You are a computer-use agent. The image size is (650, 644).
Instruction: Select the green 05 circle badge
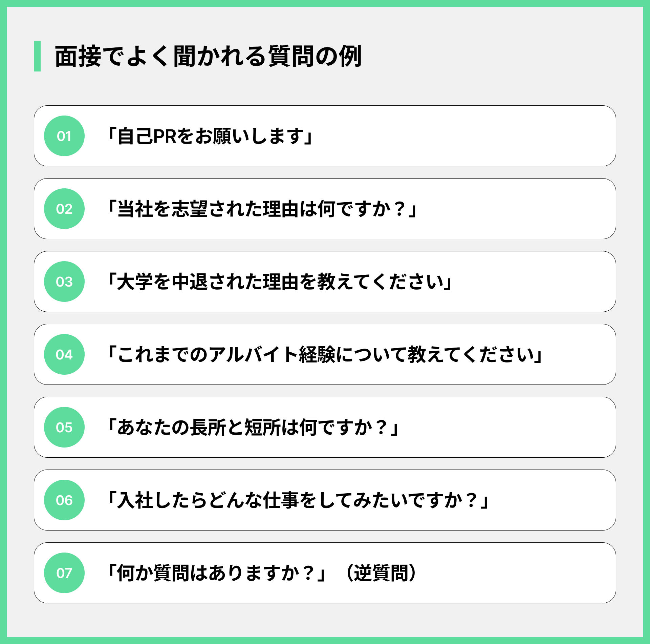point(64,427)
